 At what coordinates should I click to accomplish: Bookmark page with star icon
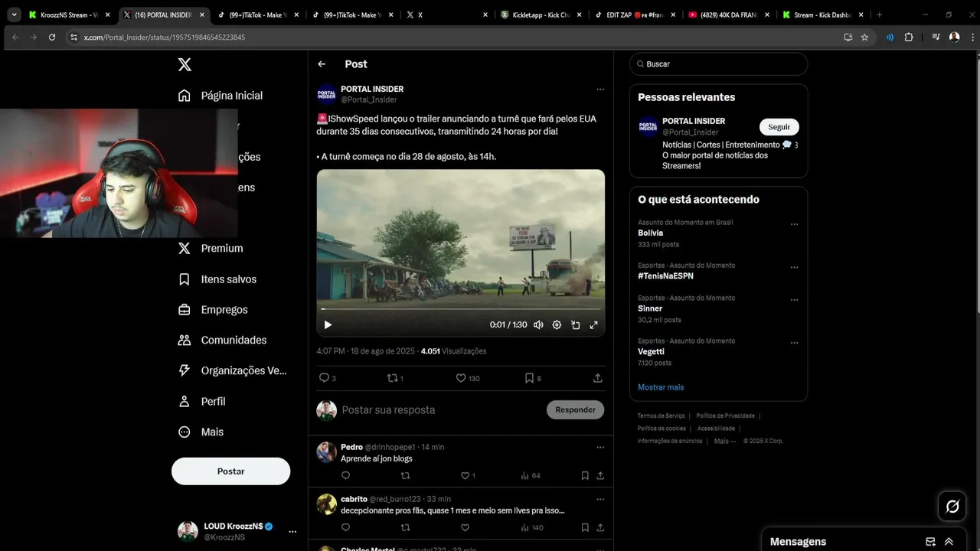[x=864, y=37]
